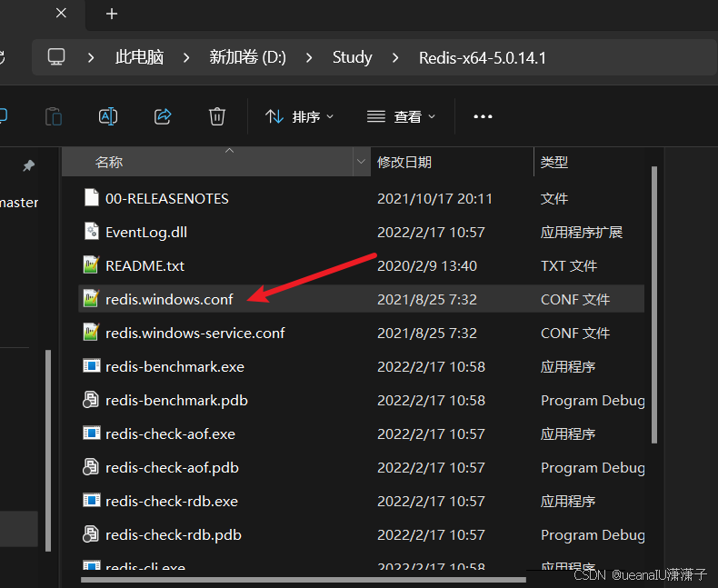
Task: Open the more options ellipsis menu
Action: coord(483,116)
